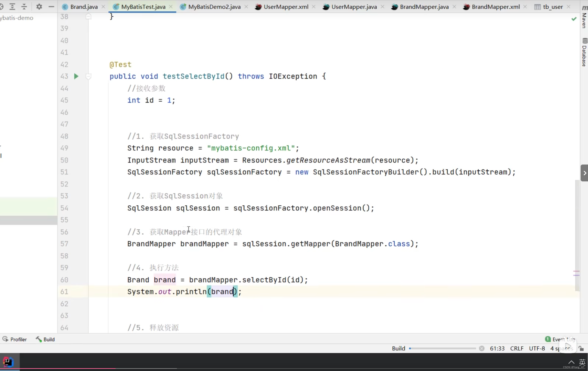Image resolution: width=588 pixels, height=371 pixels.
Task: Close the BrandMapper.java tab
Action: (454, 7)
